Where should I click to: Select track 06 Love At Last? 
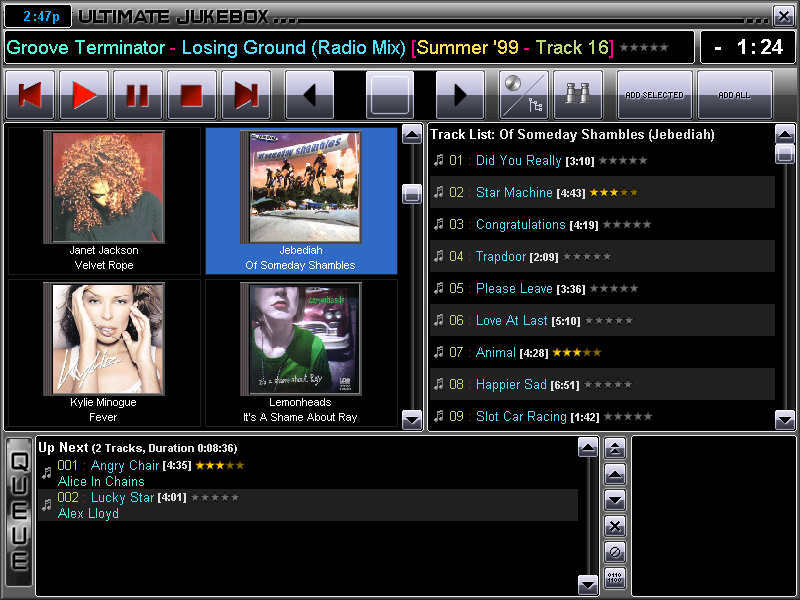(x=602, y=320)
